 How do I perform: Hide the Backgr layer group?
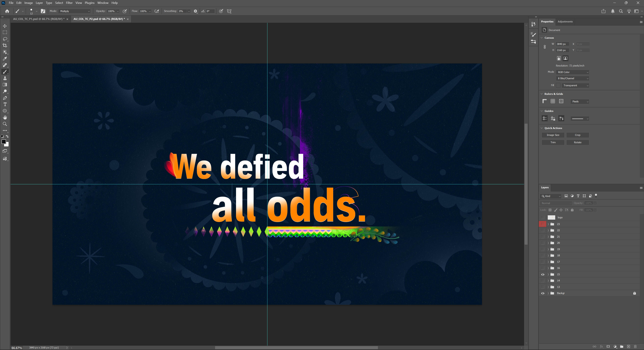click(x=543, y=293)
